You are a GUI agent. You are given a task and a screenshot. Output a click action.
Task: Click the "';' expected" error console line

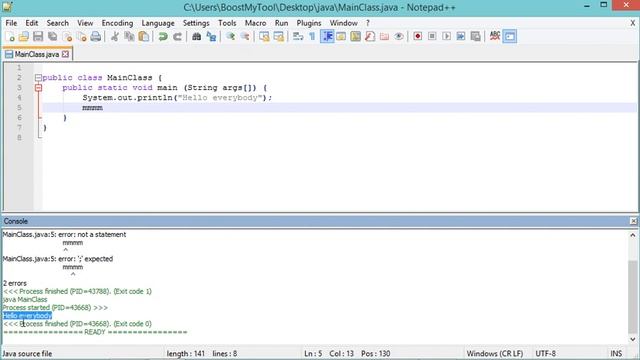coord(58,259)
